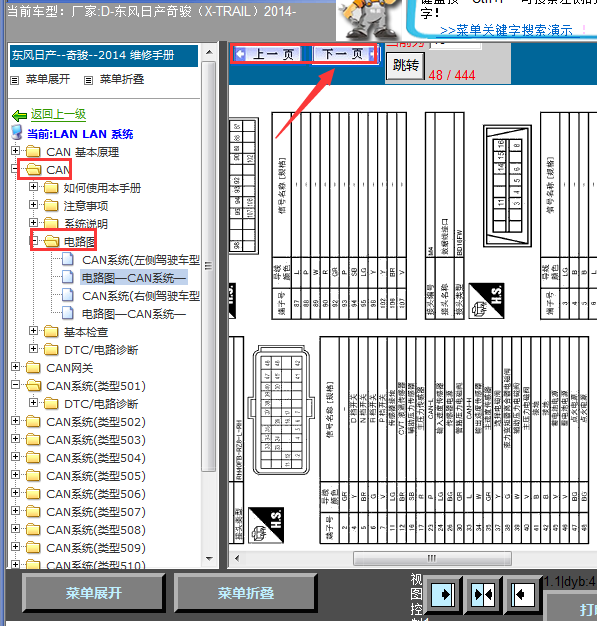Expand the 基本检查 folder
Image resolution: width=597 pixels, height=626 pixels.
click(x=34, y=330)
